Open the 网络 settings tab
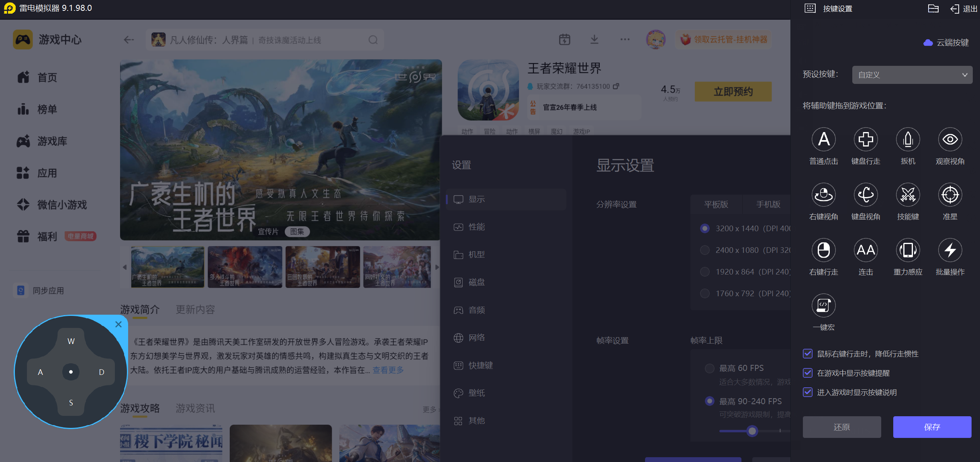The height and width of the screenshot is (462, 980). [x=506, y=338]
